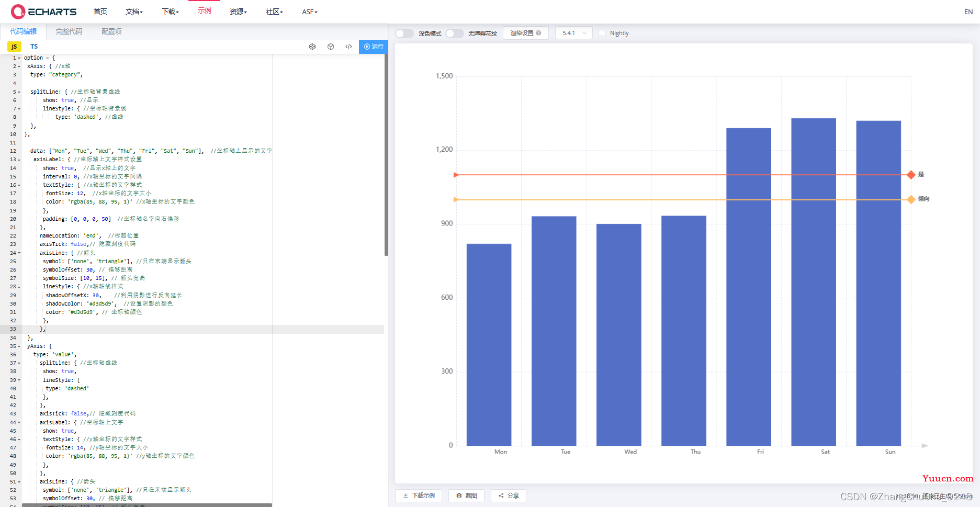Viewport: 980px width, 507px height.
Task: Open in CodeSandbox cube icon
Action: tap(331, 47)
